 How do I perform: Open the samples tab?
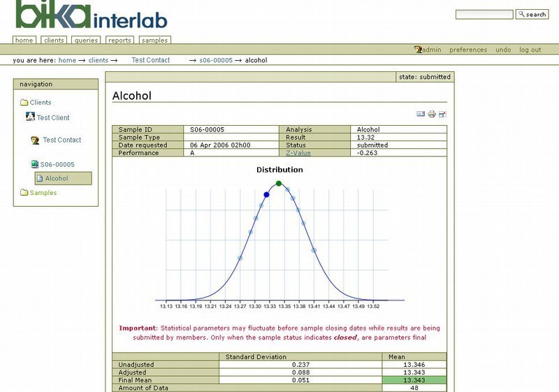click(154, 41)
